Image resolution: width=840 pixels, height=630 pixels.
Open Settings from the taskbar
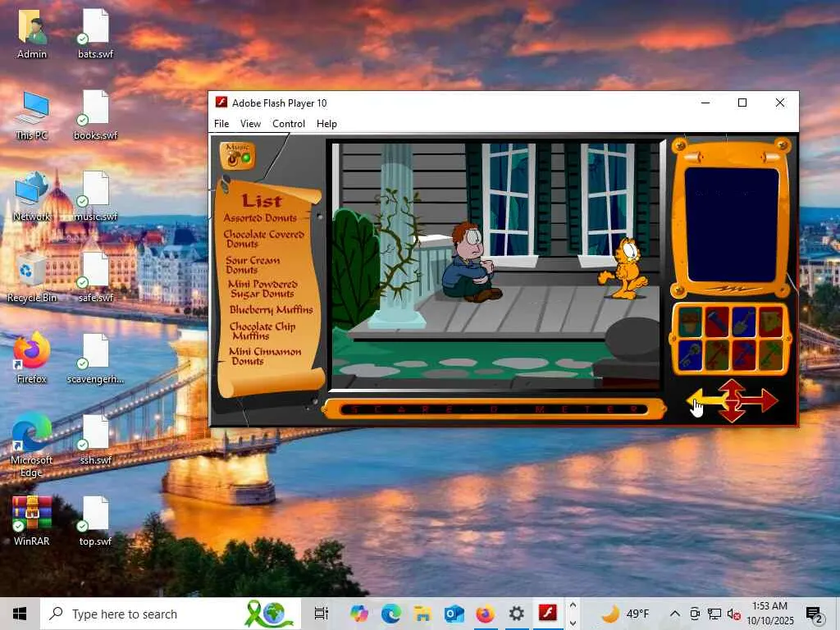point(517,614)
